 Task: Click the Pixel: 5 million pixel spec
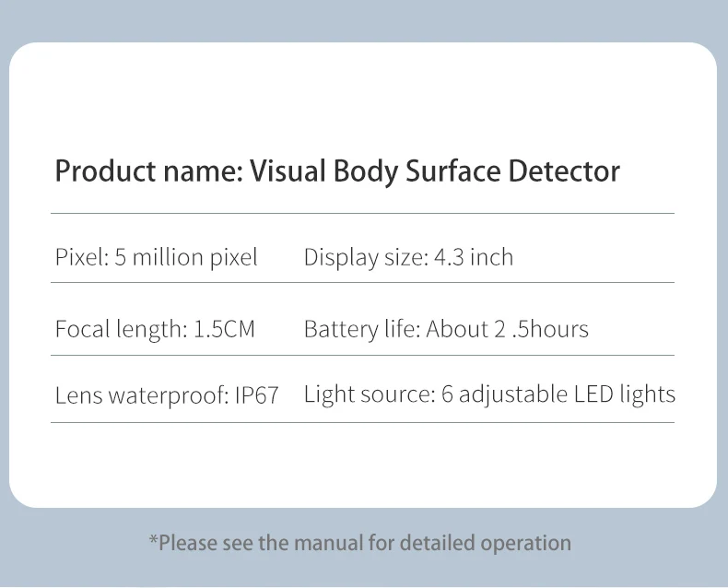tap(157, 258)
